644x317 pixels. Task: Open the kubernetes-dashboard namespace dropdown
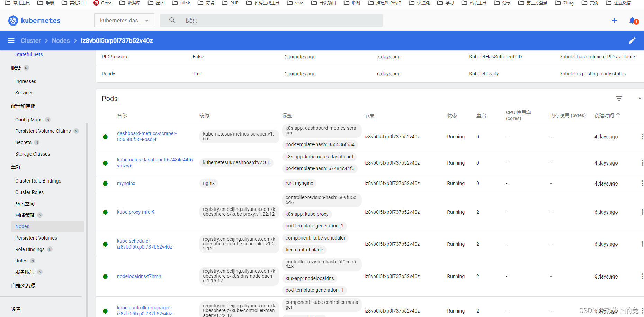coord(124,20)
